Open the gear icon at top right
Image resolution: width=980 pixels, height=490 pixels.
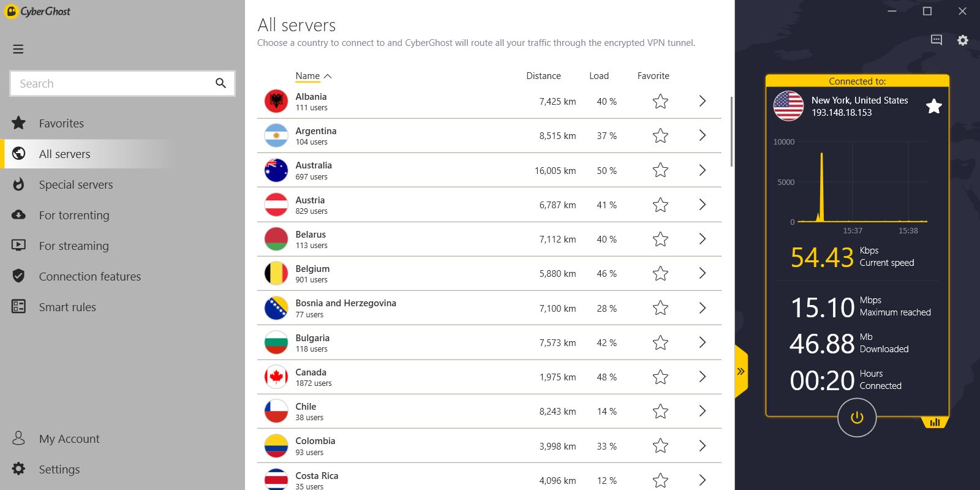coord(963,40)
